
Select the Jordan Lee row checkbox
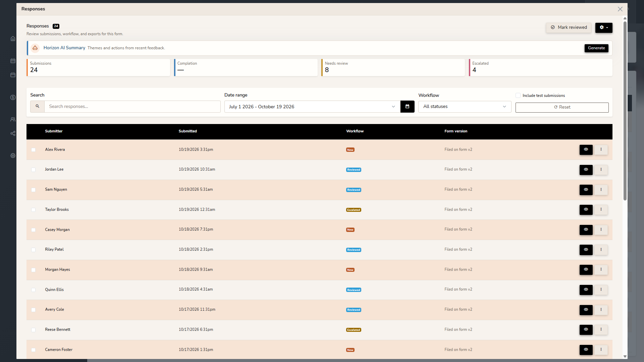pyautogui.click(x=33, y=170)
